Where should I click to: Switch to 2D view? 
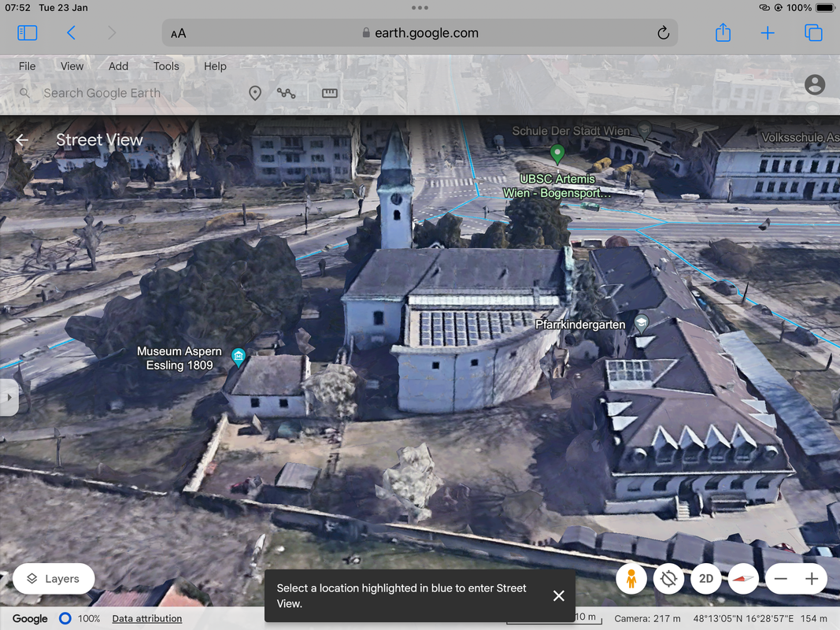(706, 579)
